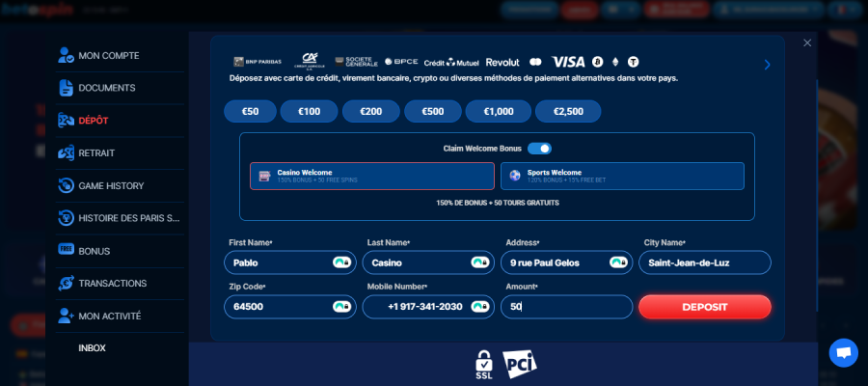Choose the €500 preset amount
Viewport: 868px width, 386px height.
[433, 112]
